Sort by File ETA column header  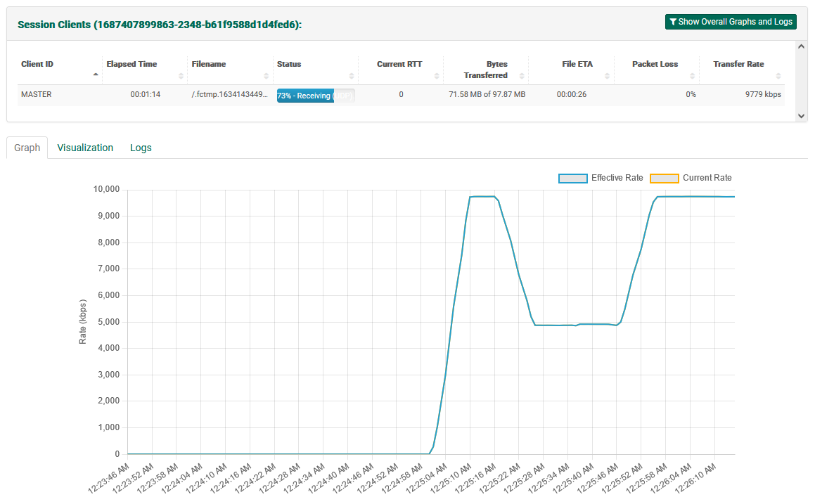coord(571,70)
